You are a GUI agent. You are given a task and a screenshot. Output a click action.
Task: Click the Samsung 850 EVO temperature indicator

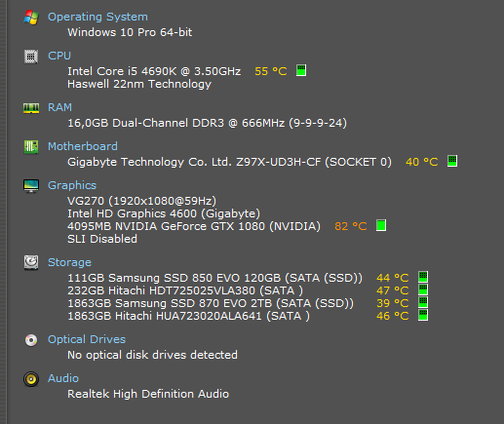coord(423,277)
